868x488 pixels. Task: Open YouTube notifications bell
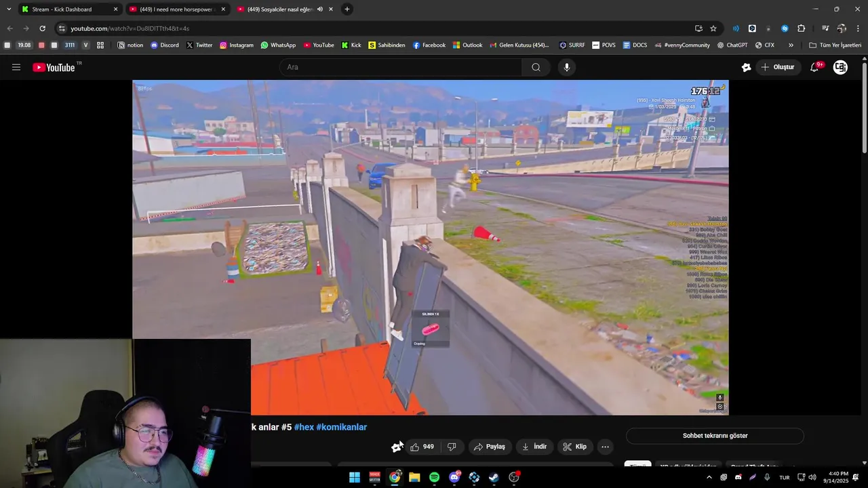(x=815, y=67)
